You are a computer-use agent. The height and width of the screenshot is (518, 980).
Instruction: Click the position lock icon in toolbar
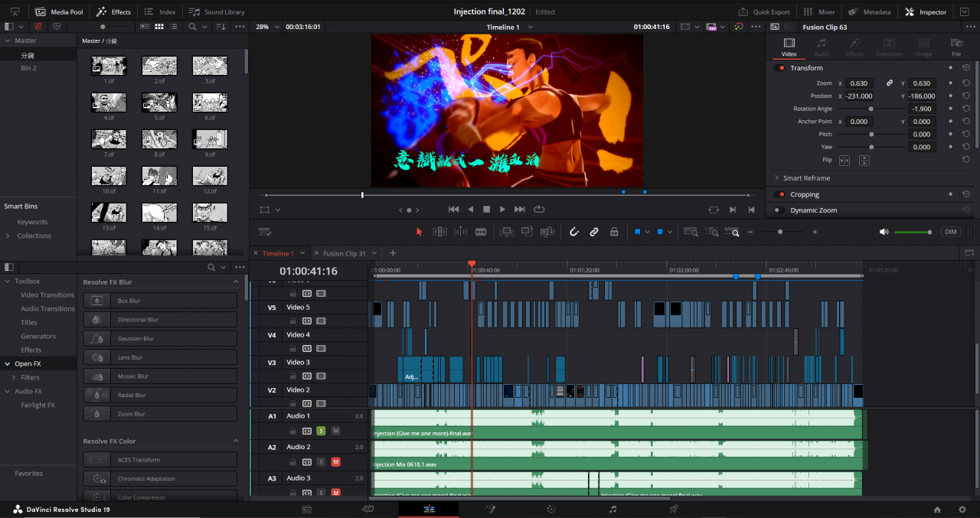tap(614, 232)
